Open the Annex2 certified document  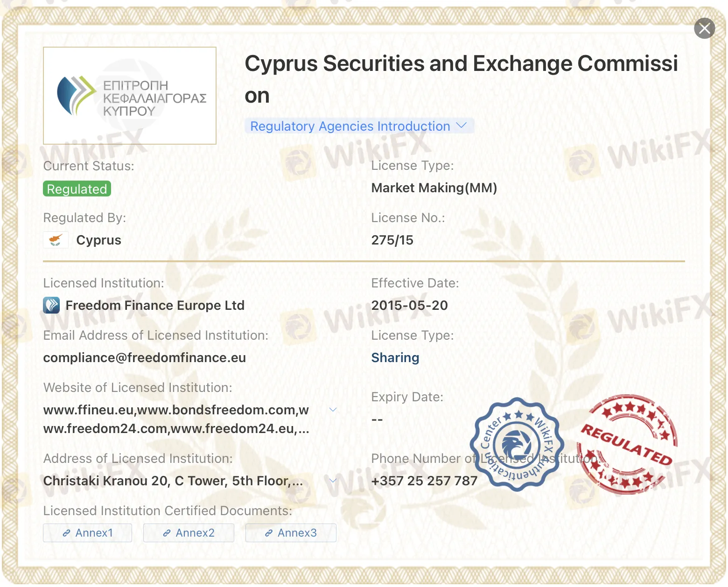[189, 533]
